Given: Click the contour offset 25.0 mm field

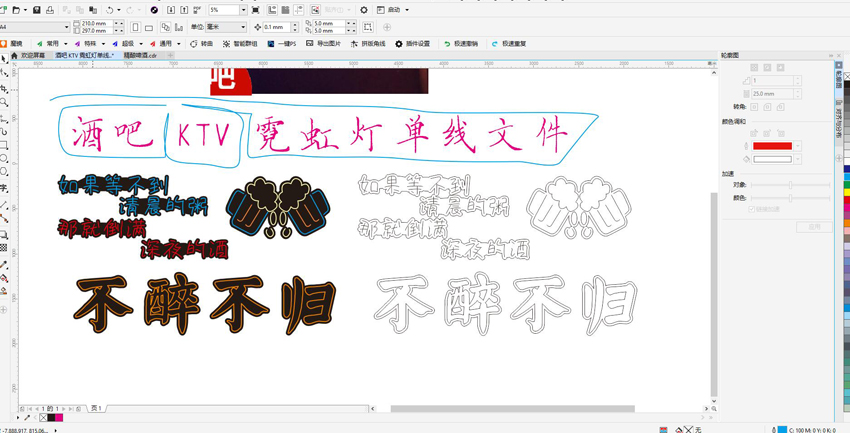Looking at the screenshot, I should coord(772,94).
